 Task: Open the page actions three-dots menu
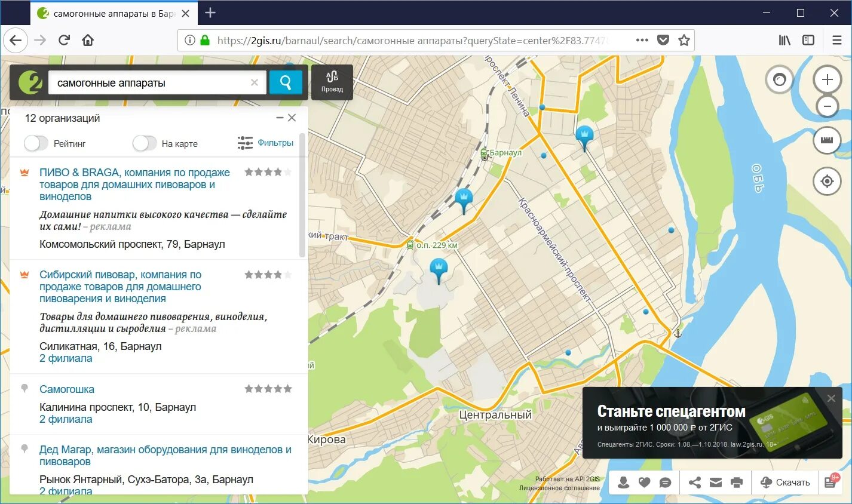point(642,40)
